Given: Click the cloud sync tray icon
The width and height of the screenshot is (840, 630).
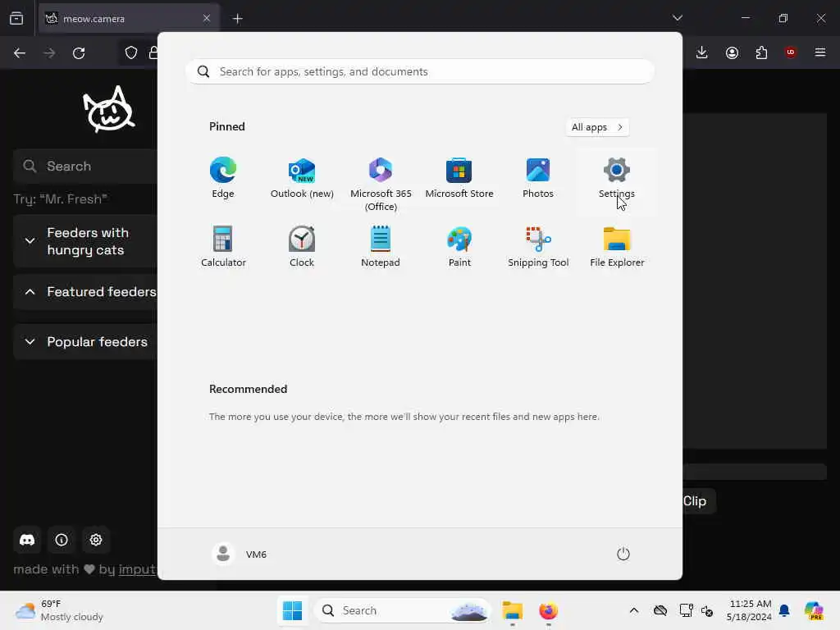Looking at the screenshot, I should coord(660,610).
